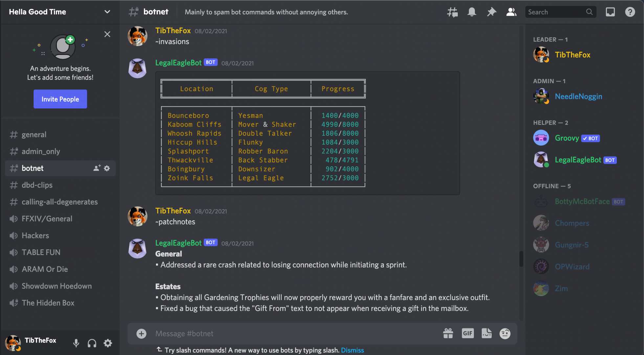Click the Search input field

[x=556, y=12]
